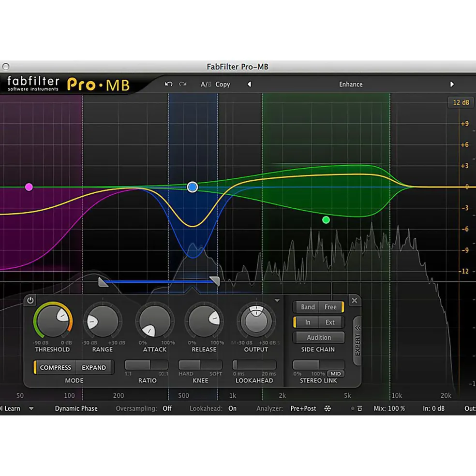Click the redo arrow icon
This screenshot has width=476, height=476.
183,84
